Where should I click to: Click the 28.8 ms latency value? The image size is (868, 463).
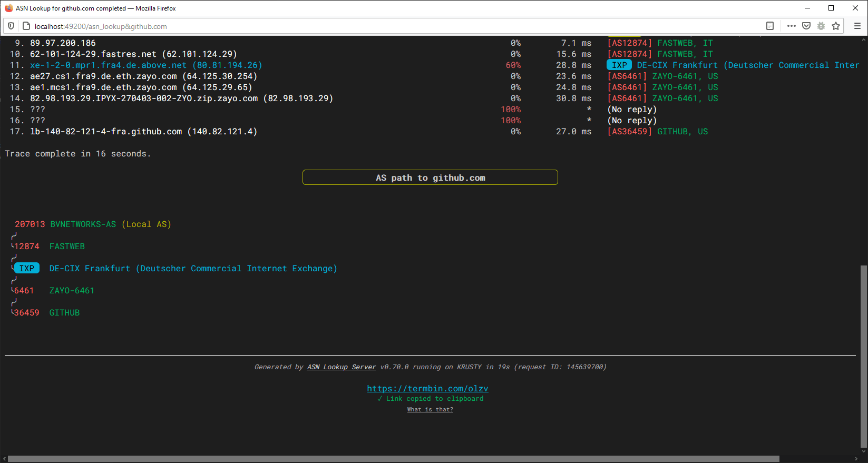(x=574, y=65)
